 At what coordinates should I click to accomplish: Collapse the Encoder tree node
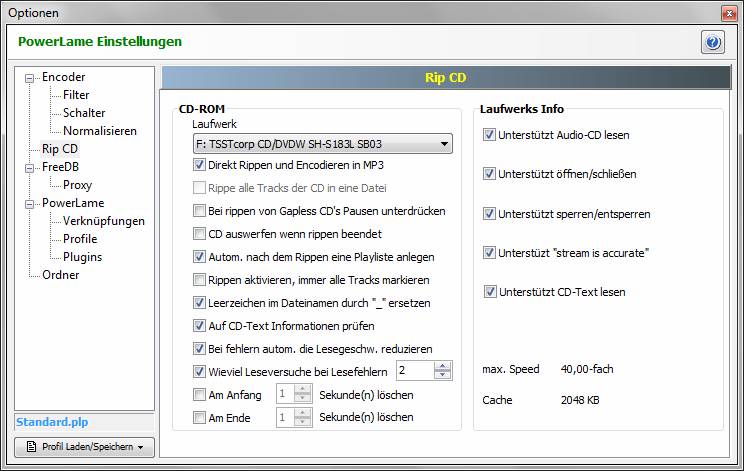30,77
